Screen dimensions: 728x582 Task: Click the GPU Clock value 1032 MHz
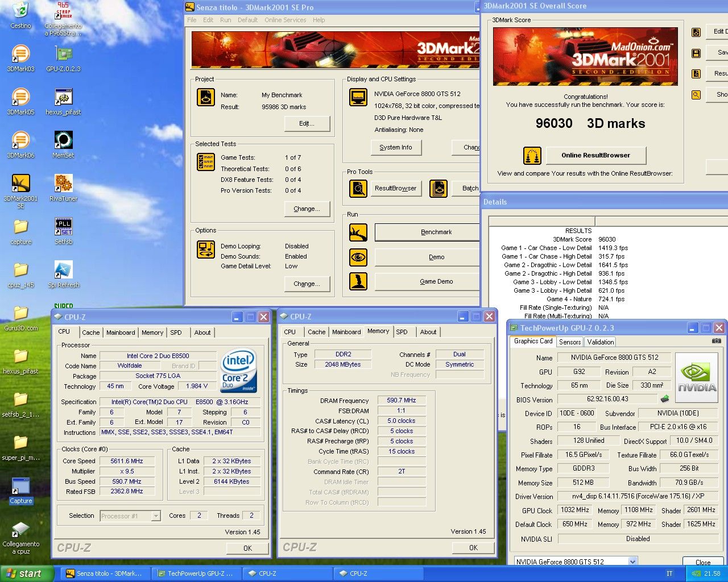tap(576, 510)
